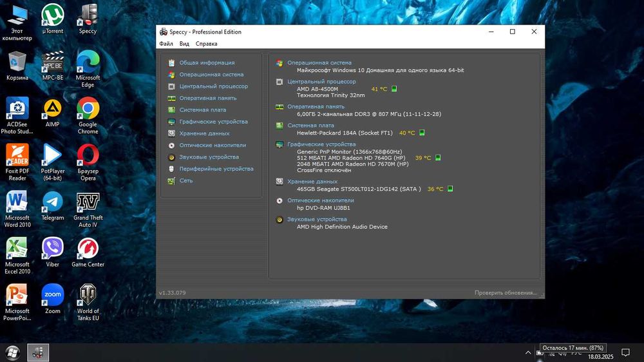This screenshot has width=644, height=362.
Task: Select the Viber desktop icon
Action: point(53,253)
